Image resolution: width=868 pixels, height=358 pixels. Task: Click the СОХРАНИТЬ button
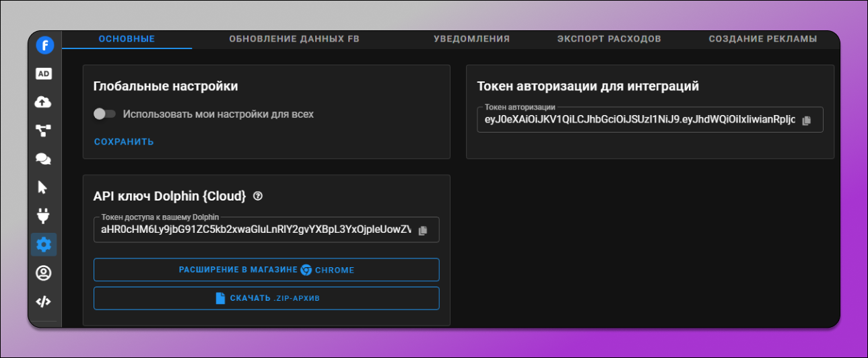[124, 141]
